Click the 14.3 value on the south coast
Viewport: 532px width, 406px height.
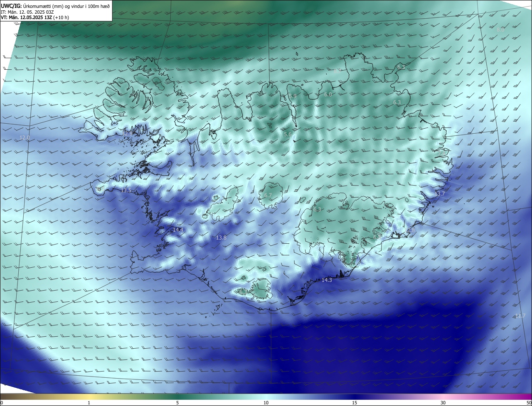tap(327, 280)
